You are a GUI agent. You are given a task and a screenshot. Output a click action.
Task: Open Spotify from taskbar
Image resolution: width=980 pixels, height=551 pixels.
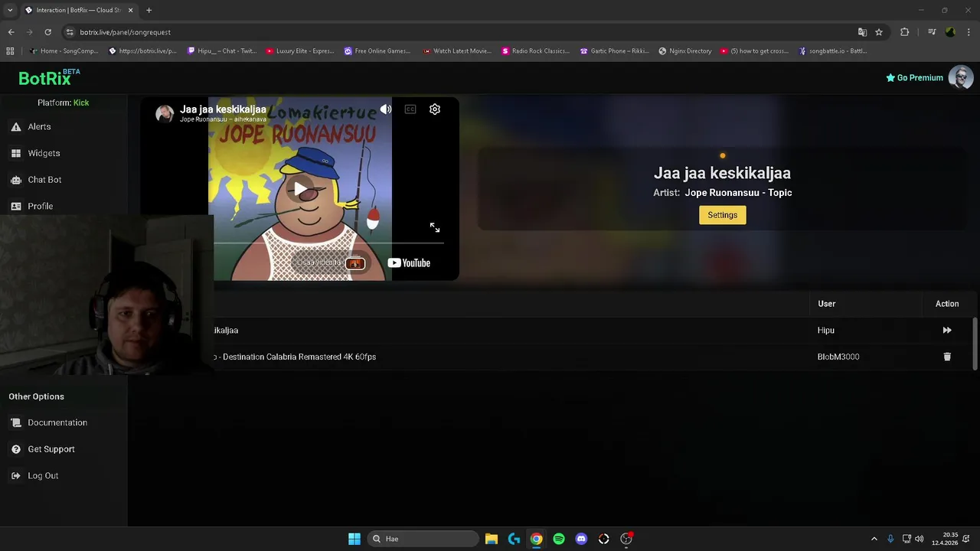point(559,539)
